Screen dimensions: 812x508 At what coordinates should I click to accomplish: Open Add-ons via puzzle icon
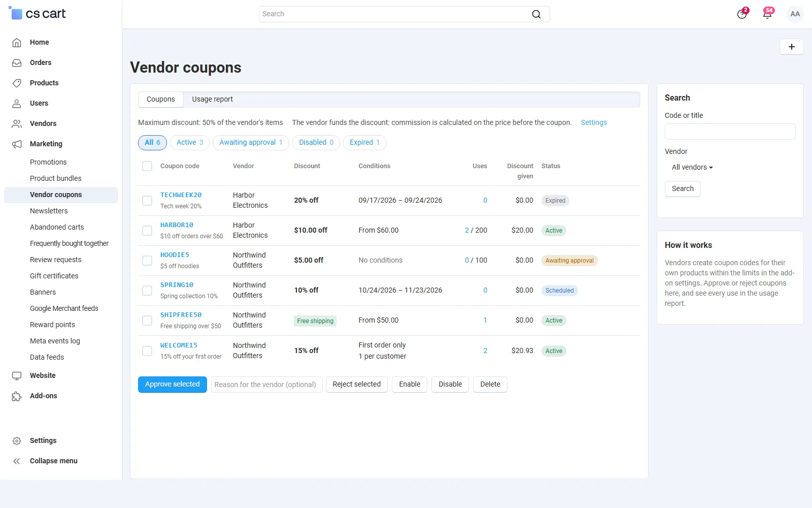click(x=17, y=396)
